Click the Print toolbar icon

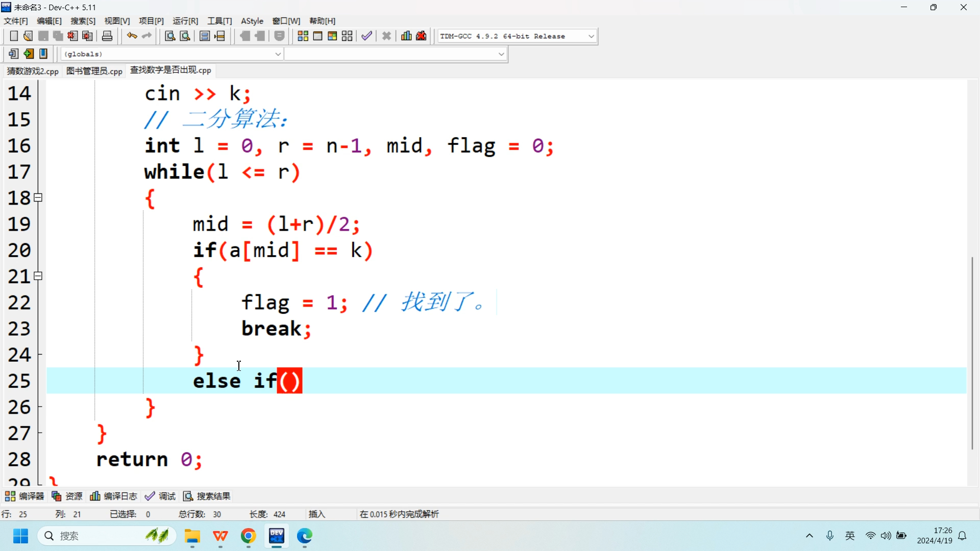[x=107, y=36]
